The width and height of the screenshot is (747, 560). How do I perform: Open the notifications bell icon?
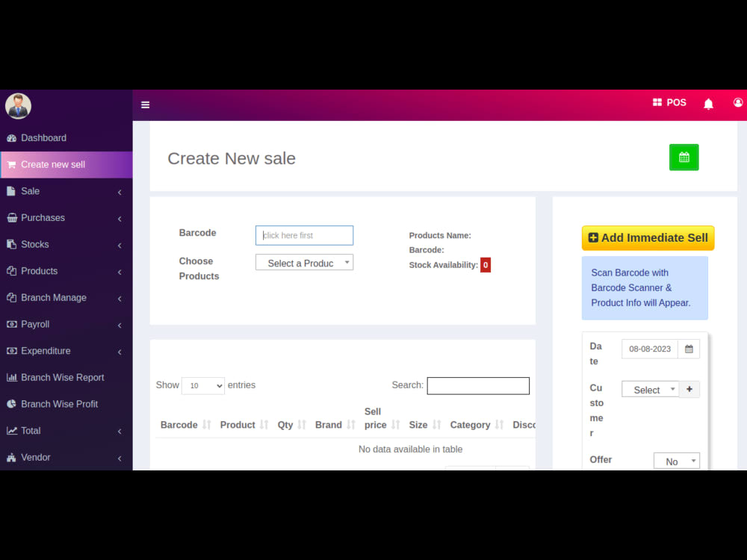(x=708, y=104)
